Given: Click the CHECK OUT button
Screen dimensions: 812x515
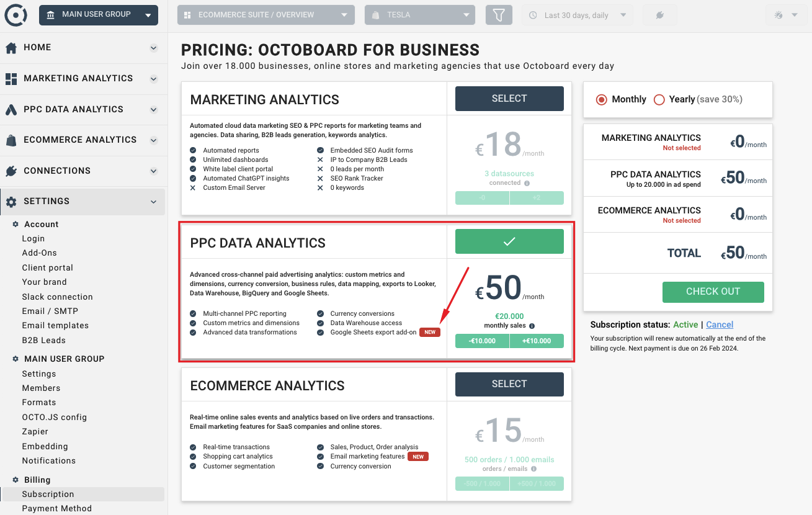Looking at the screenshot, I should pos(713,292).
